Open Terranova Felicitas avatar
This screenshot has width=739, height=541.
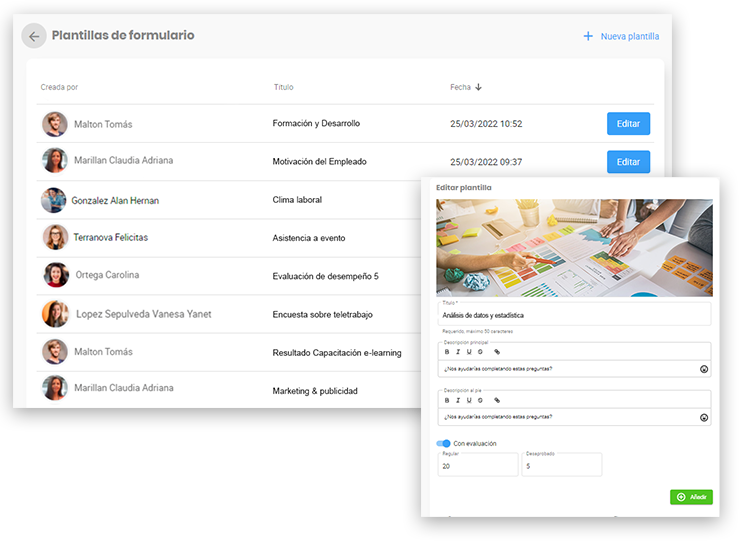(55, 237)
